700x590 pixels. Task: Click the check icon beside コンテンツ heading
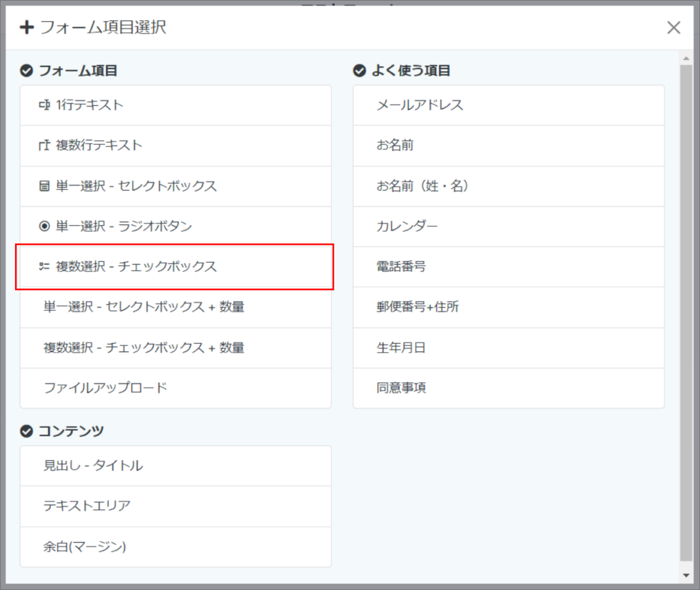coord(27,431)
